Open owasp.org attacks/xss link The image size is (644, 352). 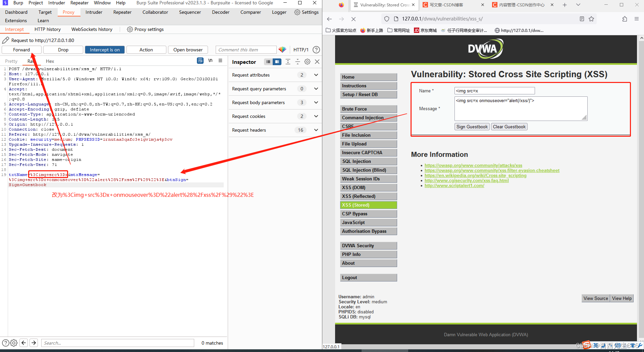(x=473, y=165)
